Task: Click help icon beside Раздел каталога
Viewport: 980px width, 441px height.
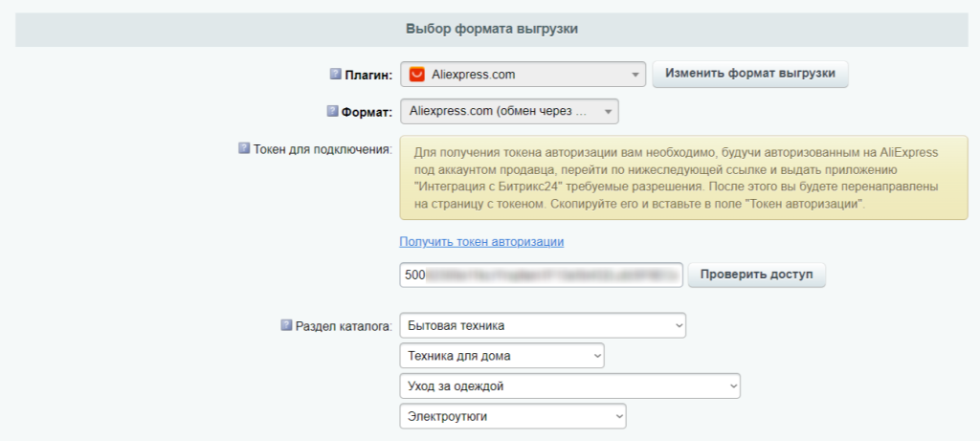Action: [x=286, y=325]
